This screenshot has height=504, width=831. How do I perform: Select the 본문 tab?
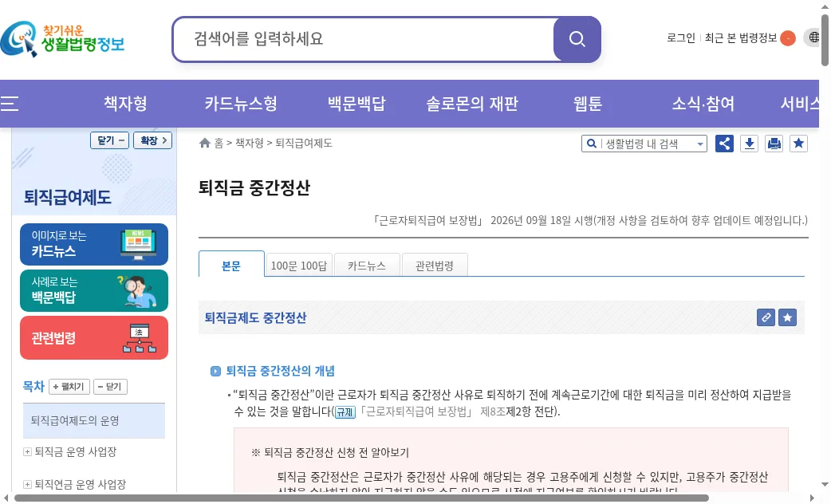tap(231, 264)
